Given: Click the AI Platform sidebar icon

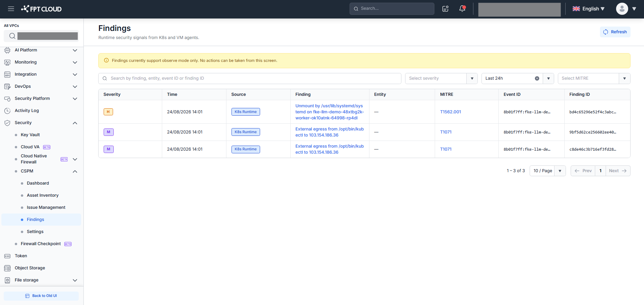Looking at the screenshot, I should (7, 50).
